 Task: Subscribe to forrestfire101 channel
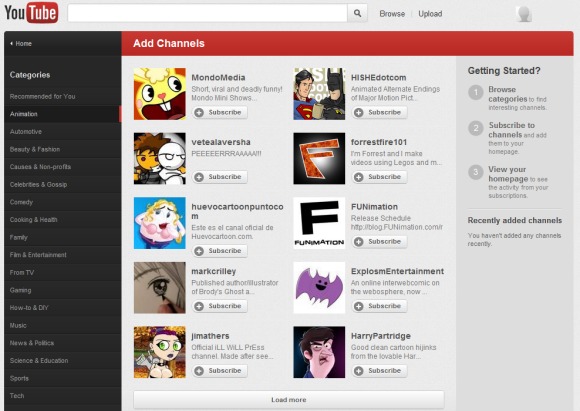coord(380,177)
